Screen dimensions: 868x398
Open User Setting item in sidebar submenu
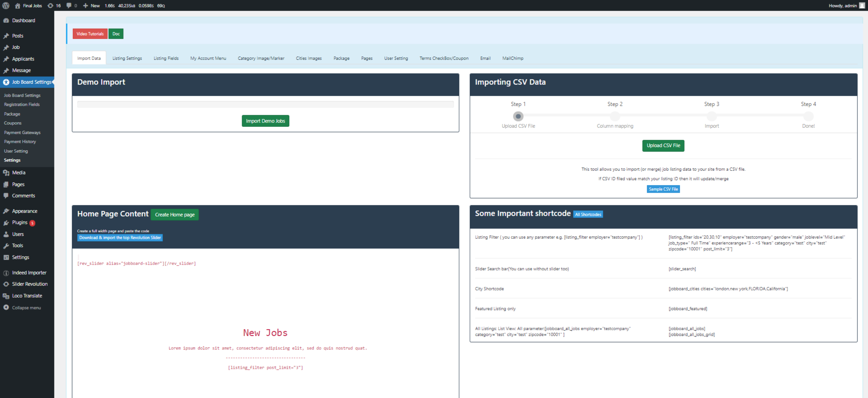(x=16, y=151)
